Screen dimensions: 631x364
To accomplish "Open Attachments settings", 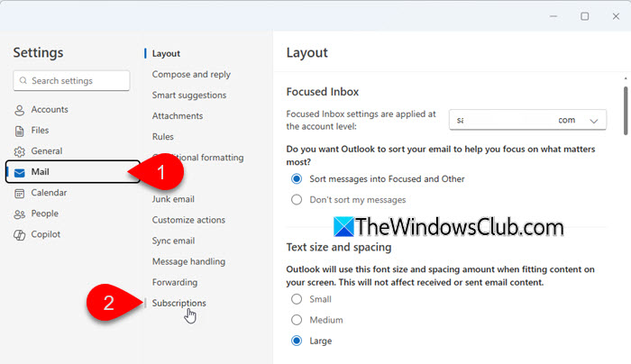I will (178, 116).
